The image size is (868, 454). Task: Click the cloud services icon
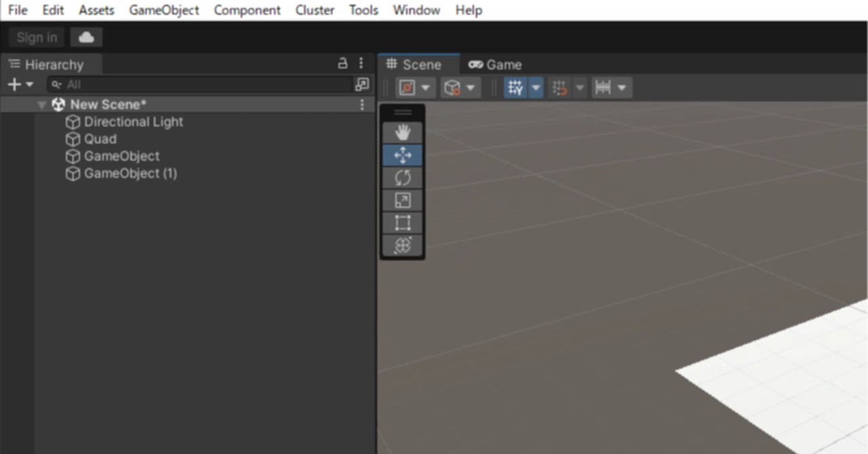point(86,37)
